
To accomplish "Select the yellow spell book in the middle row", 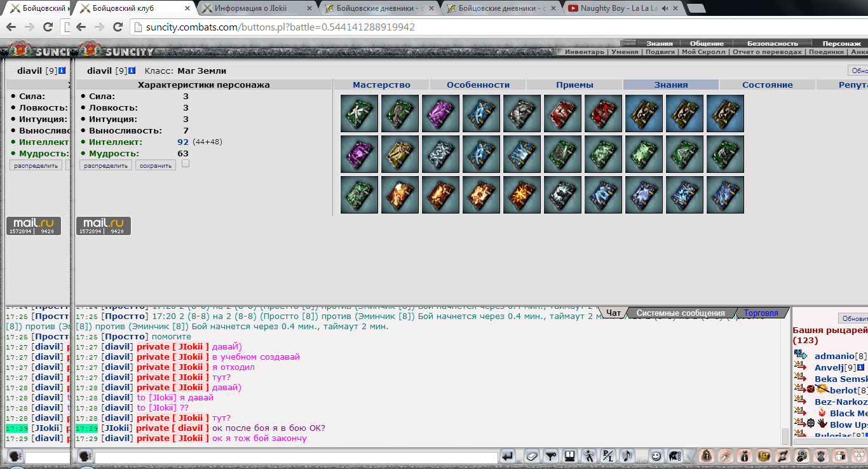I will click(400, 154).
